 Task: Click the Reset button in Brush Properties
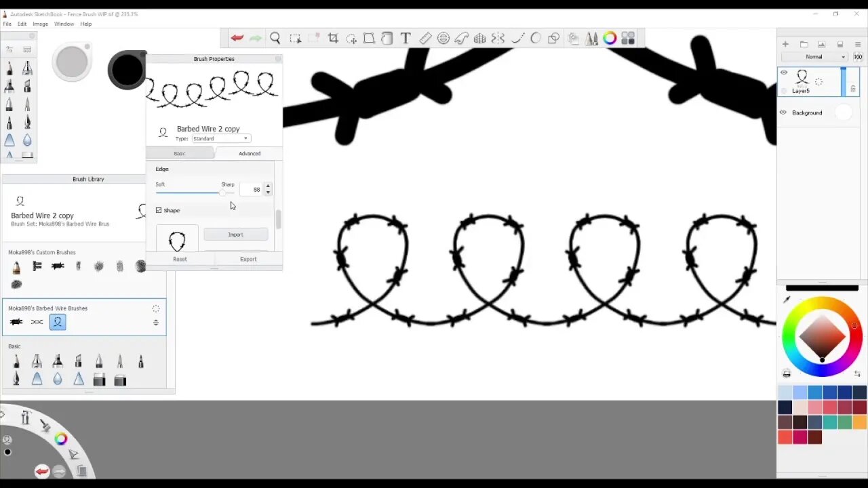click(180, 259)
